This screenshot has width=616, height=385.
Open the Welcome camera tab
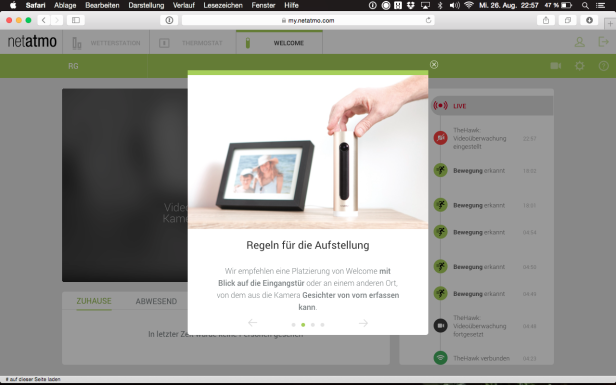click(x=279, y=42)
